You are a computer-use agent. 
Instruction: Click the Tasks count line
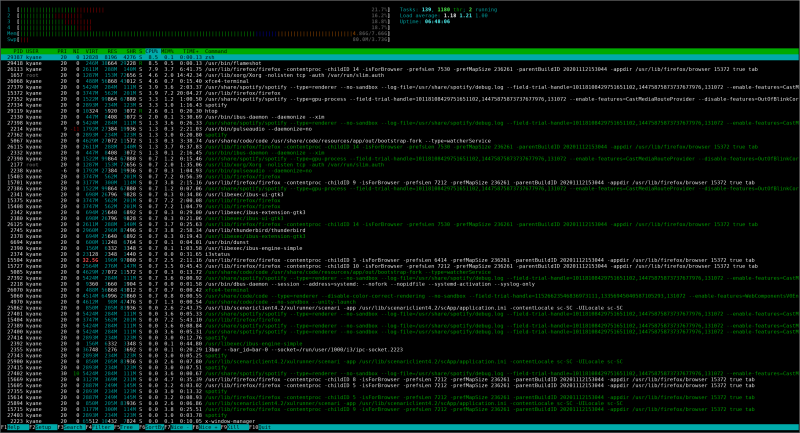(448, 10)
